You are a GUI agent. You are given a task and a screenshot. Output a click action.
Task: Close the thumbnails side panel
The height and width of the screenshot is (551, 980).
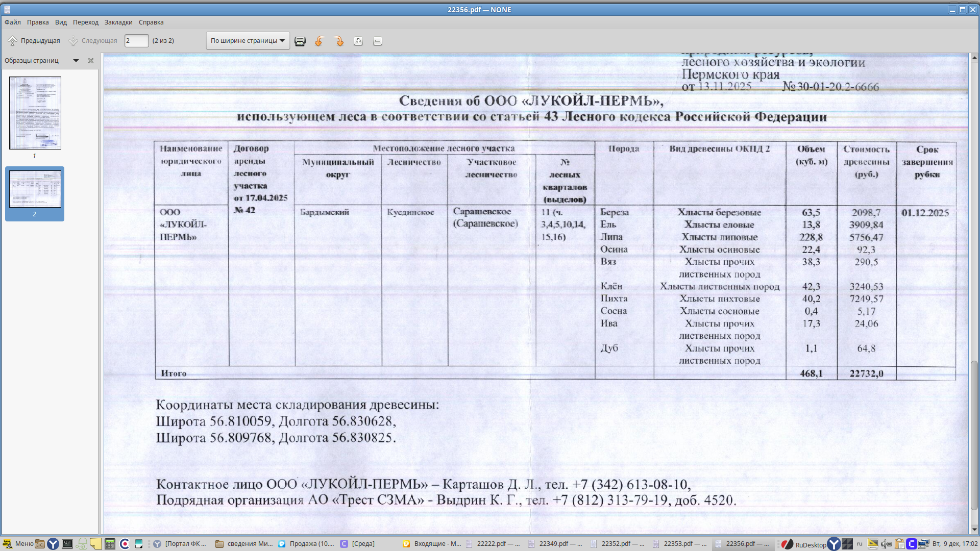[x=91, y=61]
